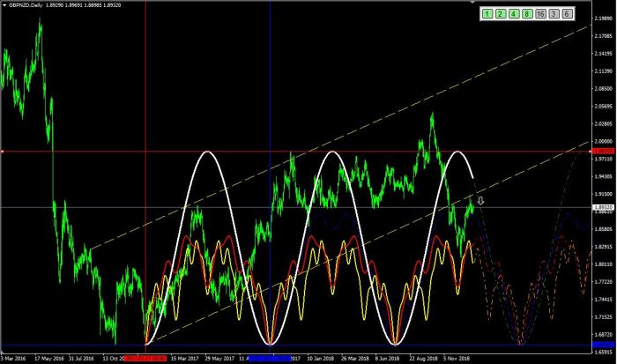617x364 pixels.
Task: Enable the gray cycle button 16
Action: (x=540, y=14)
